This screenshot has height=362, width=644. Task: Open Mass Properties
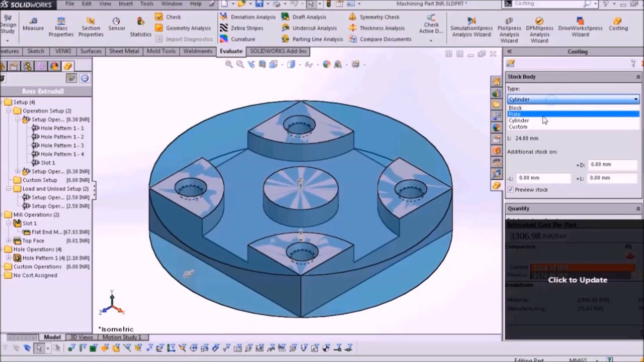tap(61, 27)
